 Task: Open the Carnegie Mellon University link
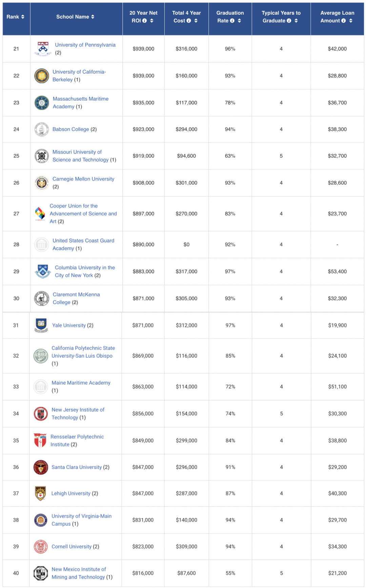point(83,179)
